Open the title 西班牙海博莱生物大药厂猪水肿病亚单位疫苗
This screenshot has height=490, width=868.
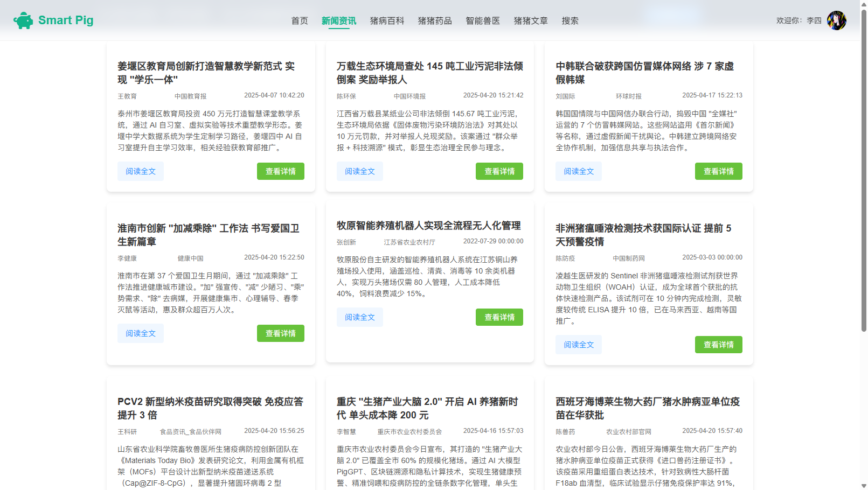tap(648, 408)
